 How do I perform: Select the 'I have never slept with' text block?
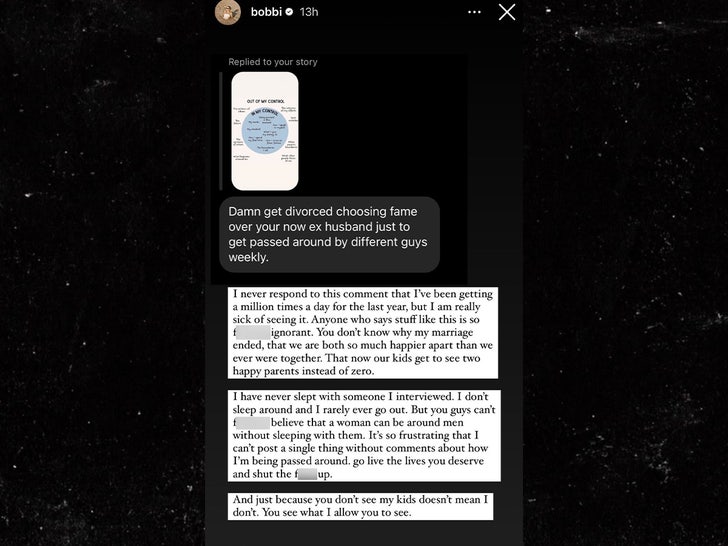coord(364,436)
